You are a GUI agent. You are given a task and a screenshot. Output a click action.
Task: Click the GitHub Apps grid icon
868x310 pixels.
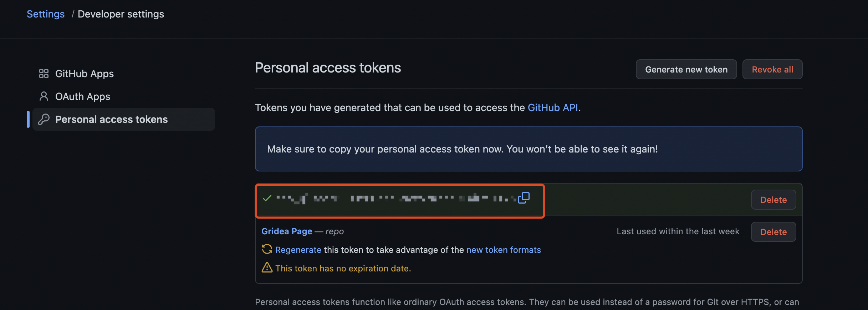[x=44, y=74]
